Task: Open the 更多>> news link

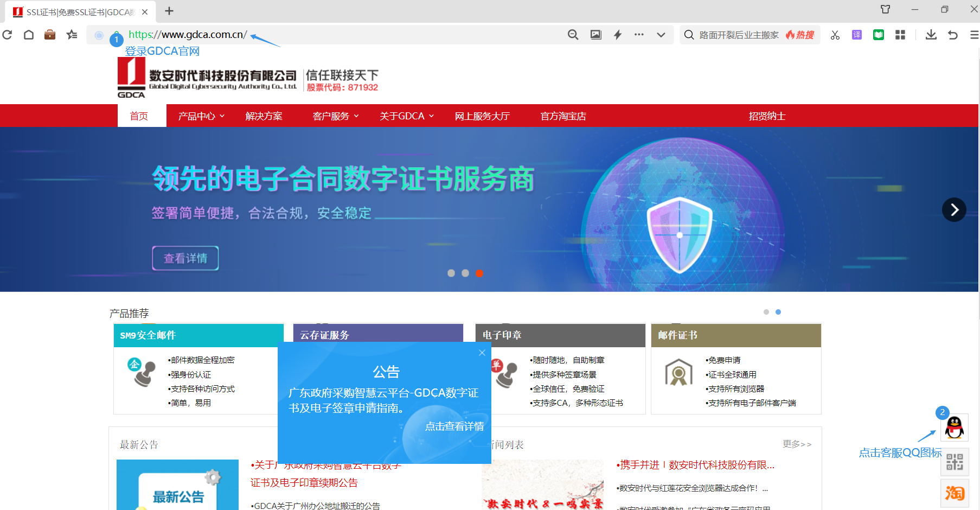Action: coord(797,444)
